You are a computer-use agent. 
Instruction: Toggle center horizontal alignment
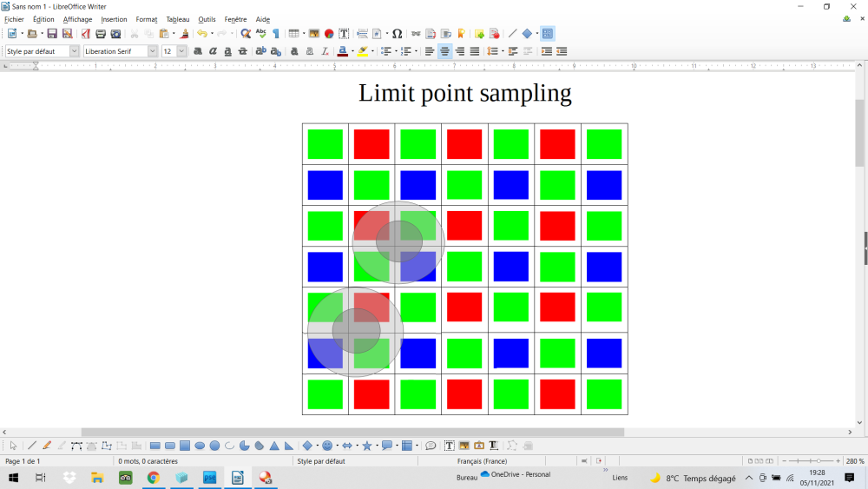tap(444, 51)
